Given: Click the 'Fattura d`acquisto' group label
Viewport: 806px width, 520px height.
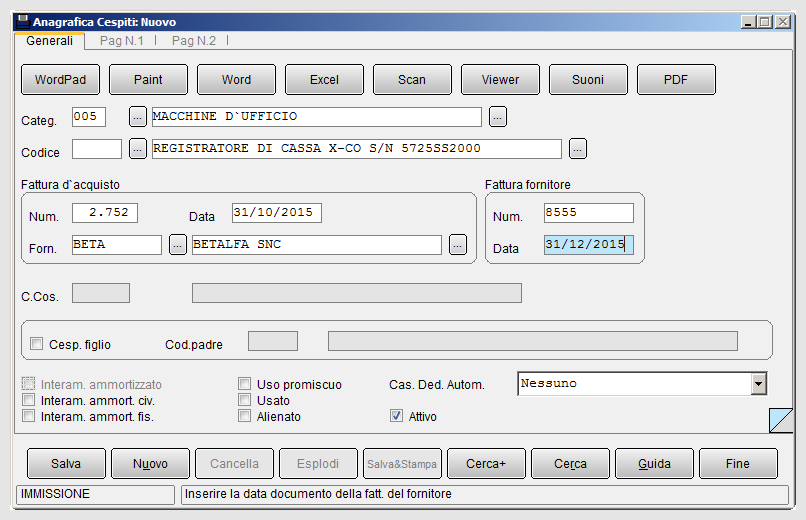Looking at the screenshot, I should [x=70, y=184].
